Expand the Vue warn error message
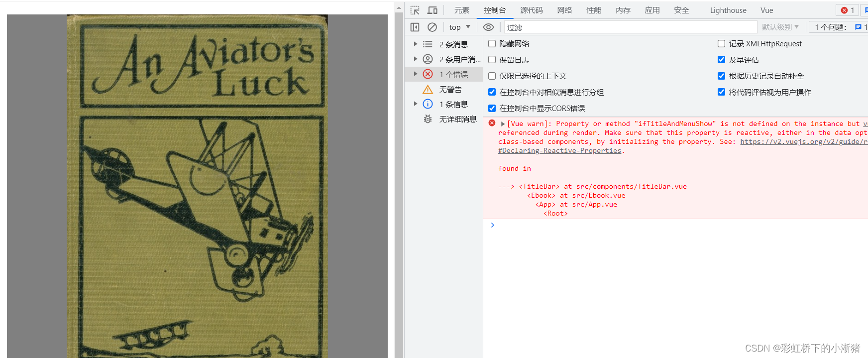The width and height of the screenshot is (868, 358). [x=503, y=124]
